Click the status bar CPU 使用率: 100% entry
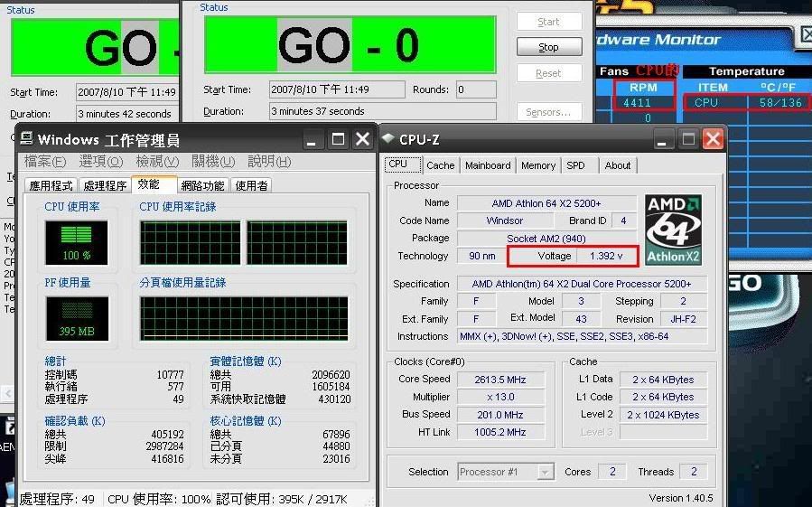The height and width of the screenshot is (507, 812). 159,499
